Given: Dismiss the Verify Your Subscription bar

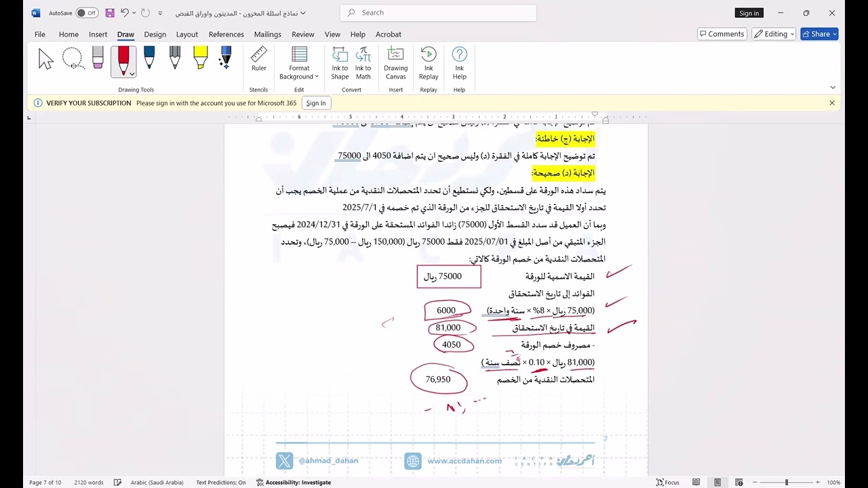Looking at the screenshot, I should click(x=832, y=103).
